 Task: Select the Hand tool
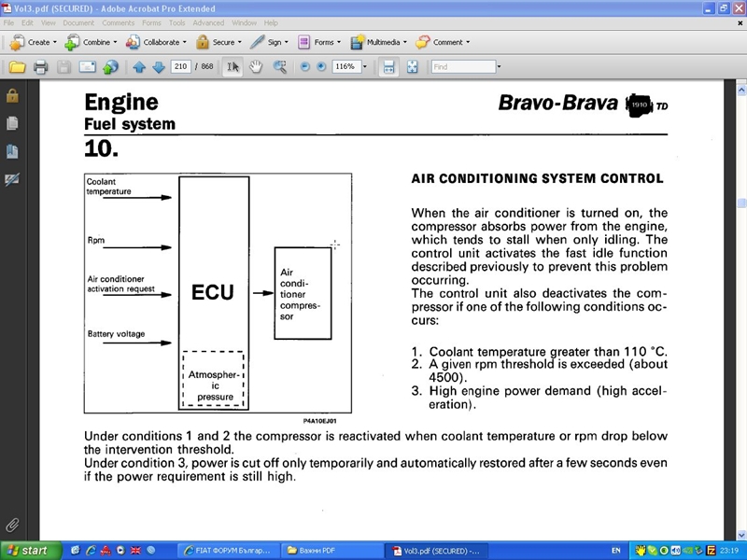[255, 67]
